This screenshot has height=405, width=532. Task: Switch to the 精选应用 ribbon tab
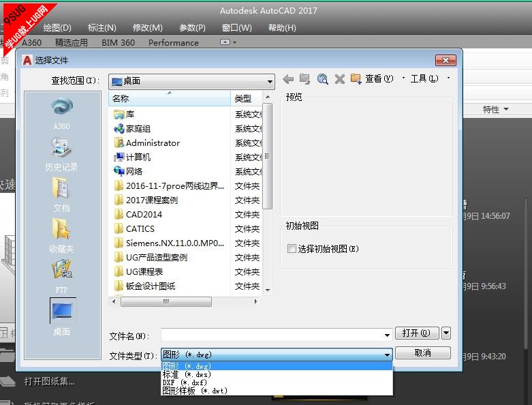click(x=72, y=43)
